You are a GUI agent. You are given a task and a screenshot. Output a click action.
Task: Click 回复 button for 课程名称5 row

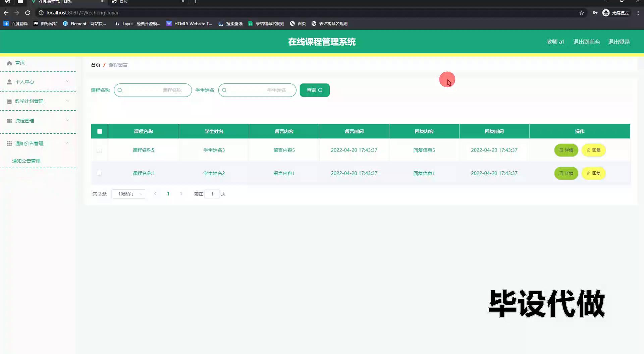click(593, 150)
